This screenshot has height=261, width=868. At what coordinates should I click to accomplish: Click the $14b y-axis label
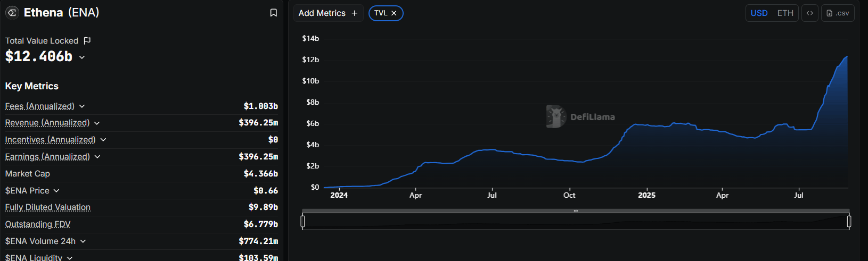310,38
